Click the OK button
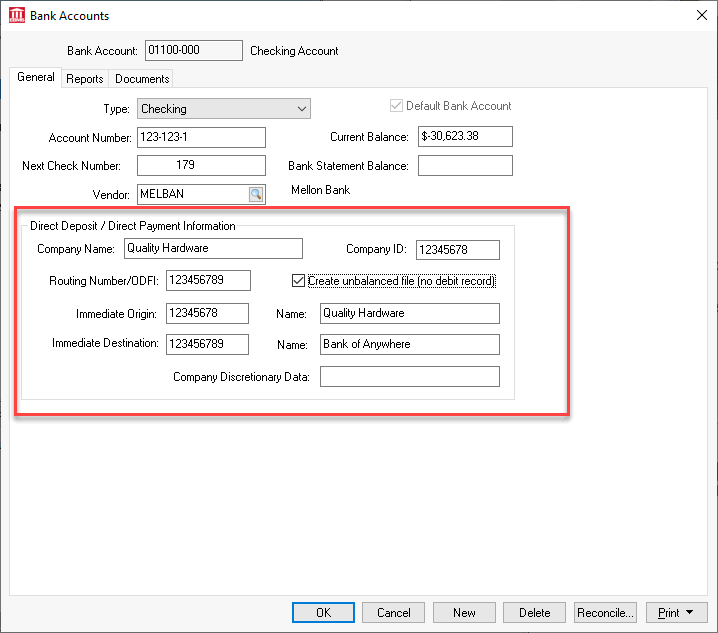Screen dimensions: 718x633 click(323, 612)
